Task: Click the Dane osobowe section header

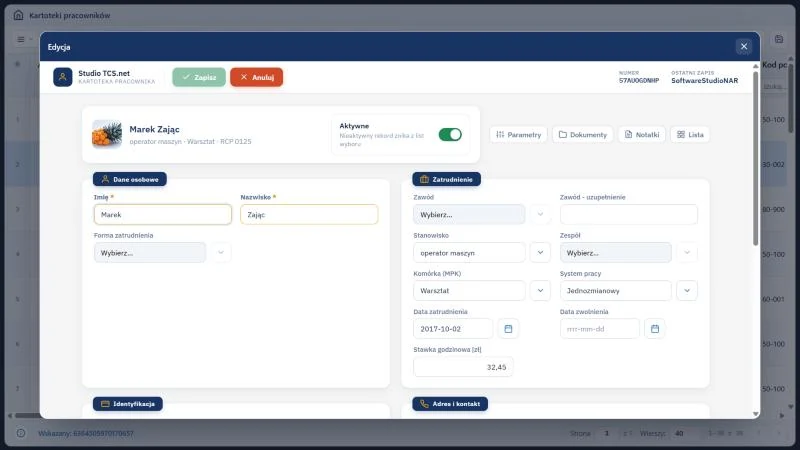Action: point(130,179)
